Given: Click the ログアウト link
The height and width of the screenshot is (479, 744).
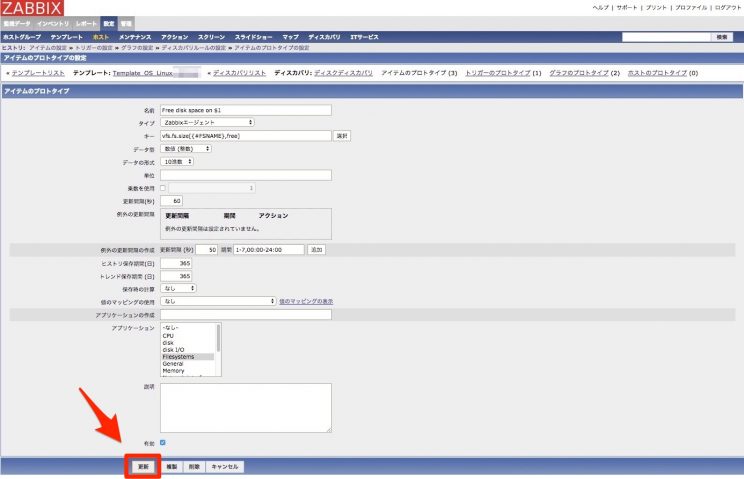Looking at the screenshot, I should (726, 7).
